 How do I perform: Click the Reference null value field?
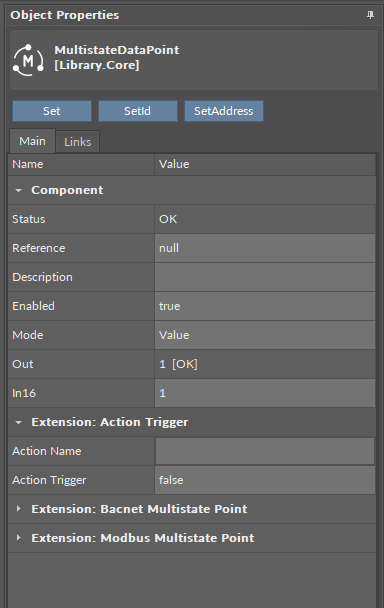[x=265, y=248]
